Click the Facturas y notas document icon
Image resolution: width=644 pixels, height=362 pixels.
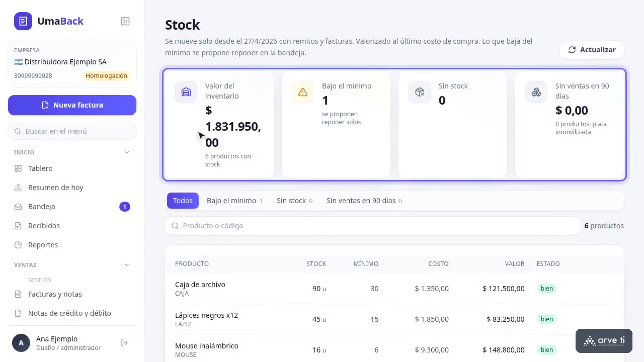pos(18,294)
